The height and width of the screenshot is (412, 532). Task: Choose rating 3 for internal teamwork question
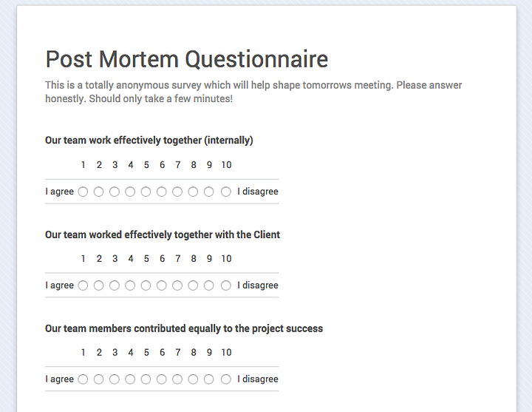pos(115,192)
